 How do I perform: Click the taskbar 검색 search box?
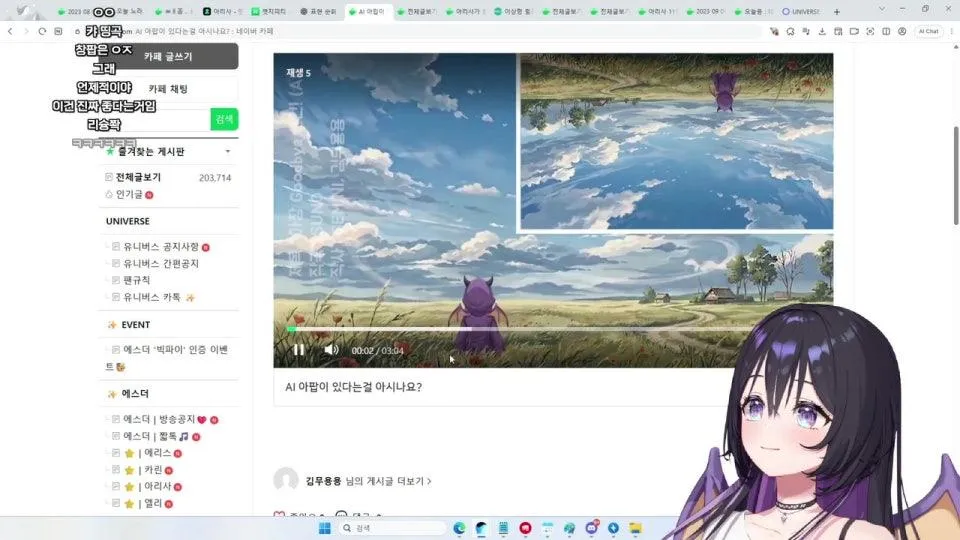[x=392, y=528]
